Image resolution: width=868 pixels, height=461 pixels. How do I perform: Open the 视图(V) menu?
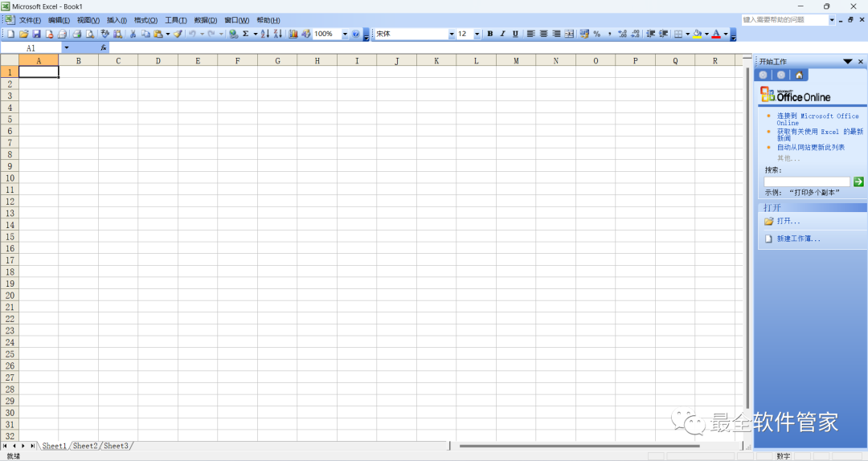pyautogui.click(x=88, y=20)
